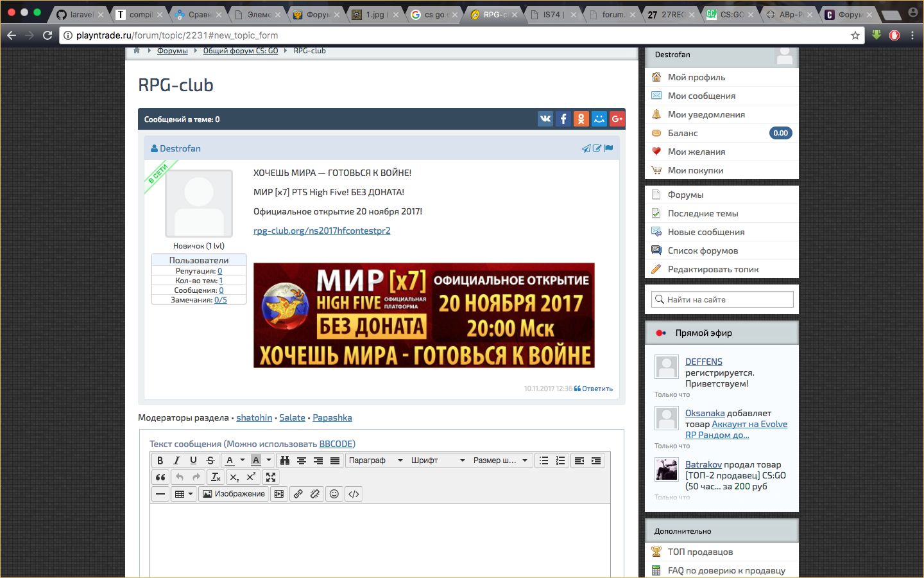Screen dimensions: 924x578
Task: Open the table insert dropdown
Action: pyautogui.click(x=184, y=494)
